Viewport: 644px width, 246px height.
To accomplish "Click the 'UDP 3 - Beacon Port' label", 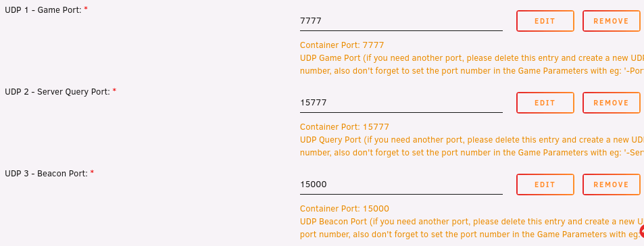I will (x=47, y=174).
